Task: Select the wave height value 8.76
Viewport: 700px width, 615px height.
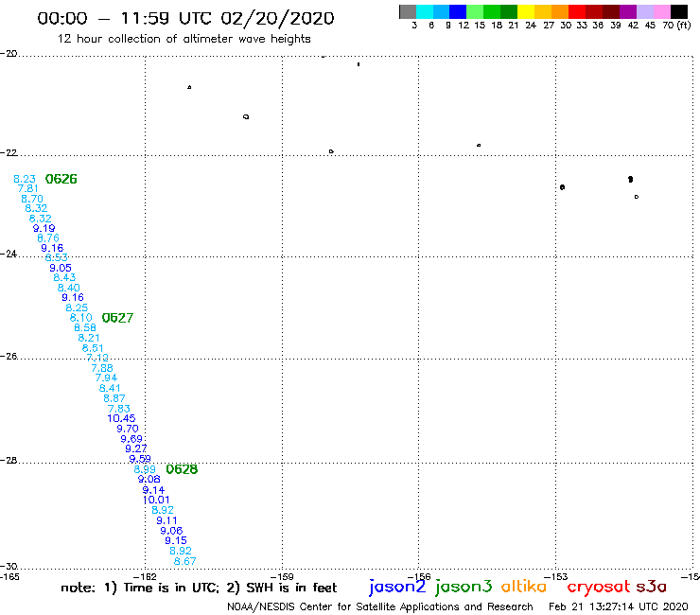Action: [47, 238]
